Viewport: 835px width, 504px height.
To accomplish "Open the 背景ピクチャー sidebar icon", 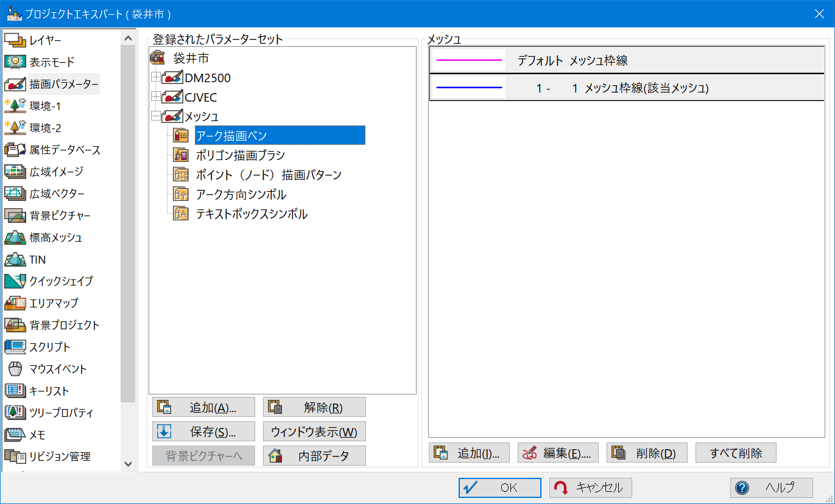I will coord(15,215).
